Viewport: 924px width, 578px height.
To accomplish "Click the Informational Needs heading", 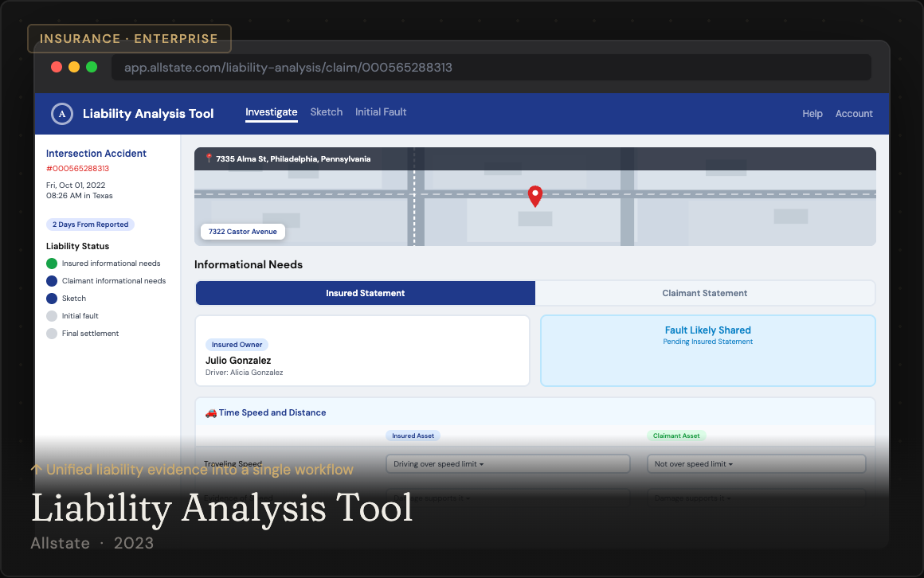I will pos(248,264).
